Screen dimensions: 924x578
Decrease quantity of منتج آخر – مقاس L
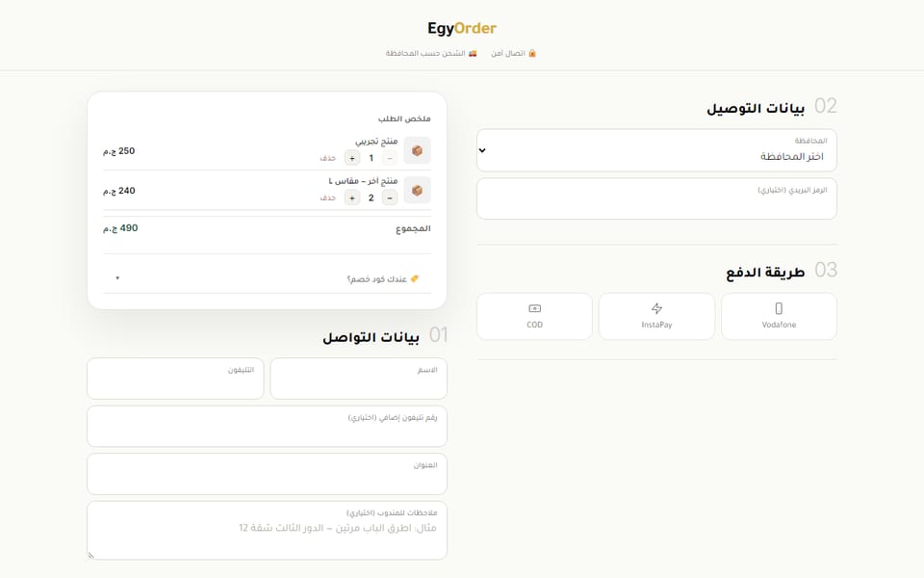390,198
